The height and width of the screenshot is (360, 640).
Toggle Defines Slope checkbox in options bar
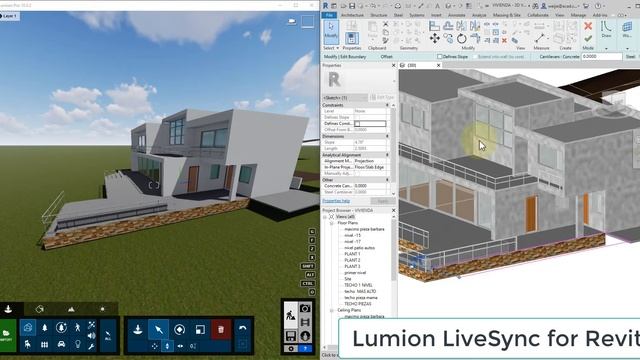[440, 57]
